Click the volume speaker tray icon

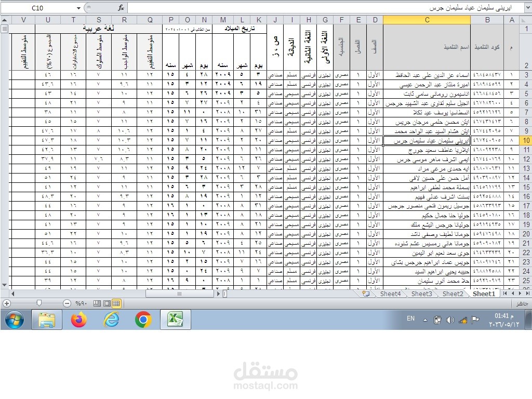[450, 320]
